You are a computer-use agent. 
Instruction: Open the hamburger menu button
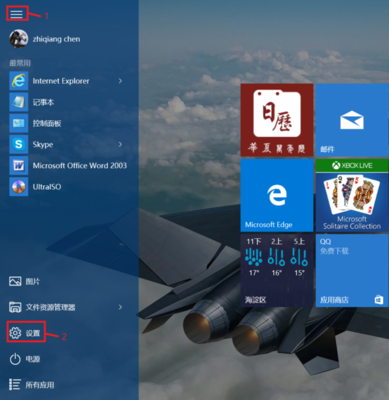pyautogui.click(x=16, y=14)
